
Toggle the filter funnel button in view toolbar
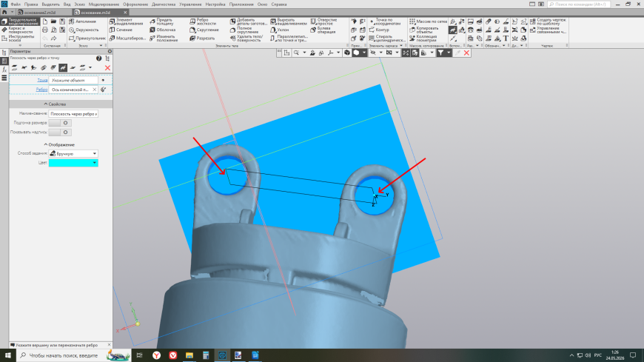[x=440, y=53]
